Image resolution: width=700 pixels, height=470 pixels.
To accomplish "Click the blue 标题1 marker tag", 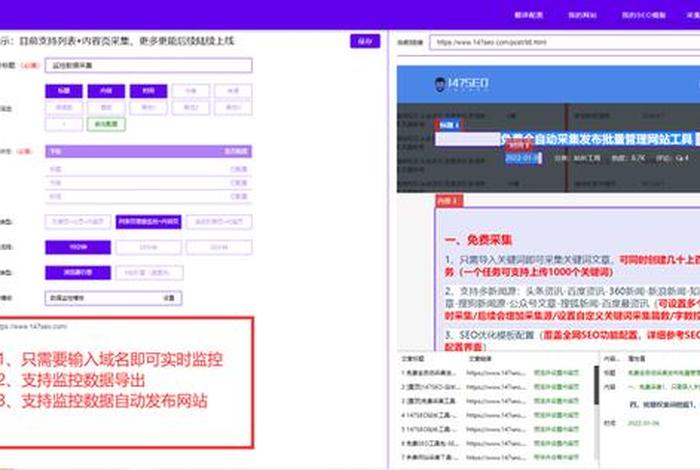I will pos(449,125).
